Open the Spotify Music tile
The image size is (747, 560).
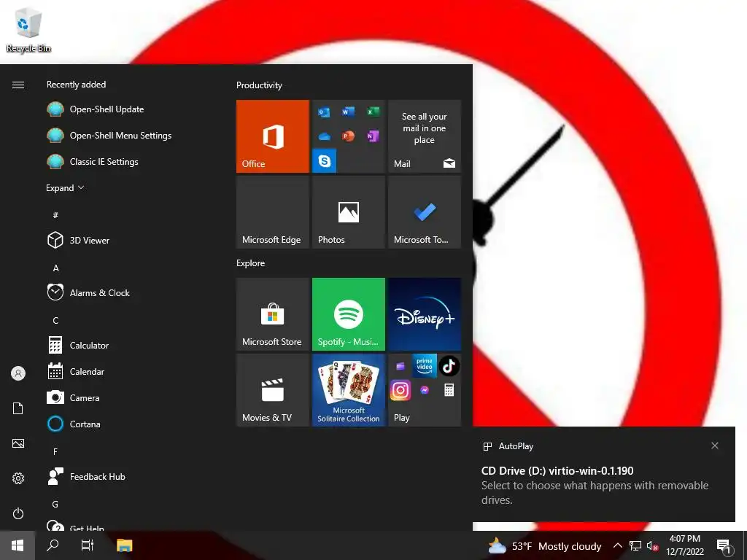349,314
